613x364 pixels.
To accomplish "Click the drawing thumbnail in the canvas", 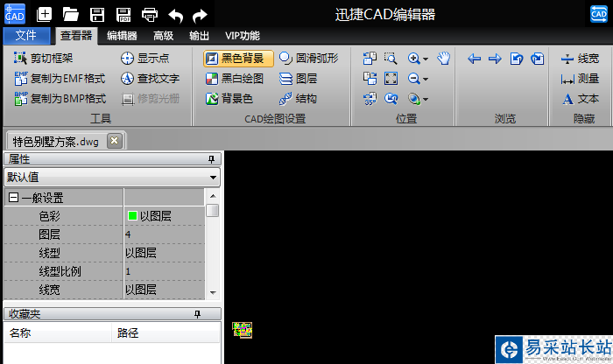I will pos(243,330).
